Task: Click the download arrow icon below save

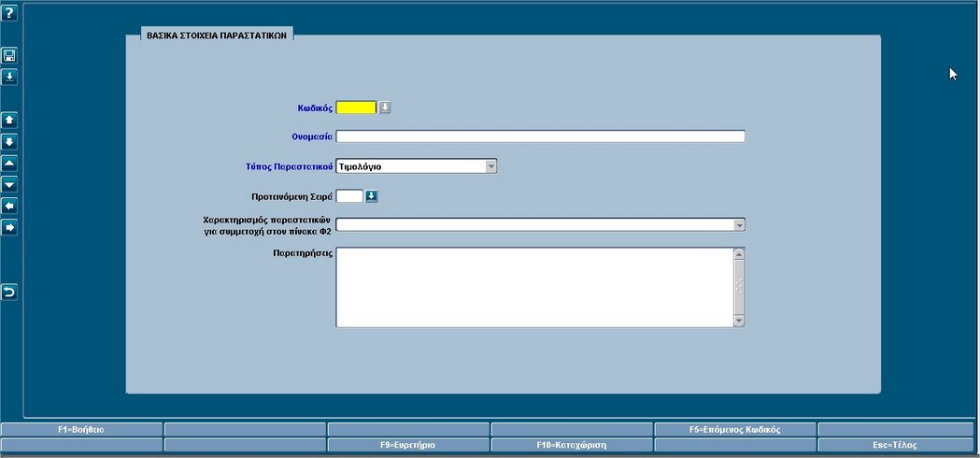Action: pos(10,77)
